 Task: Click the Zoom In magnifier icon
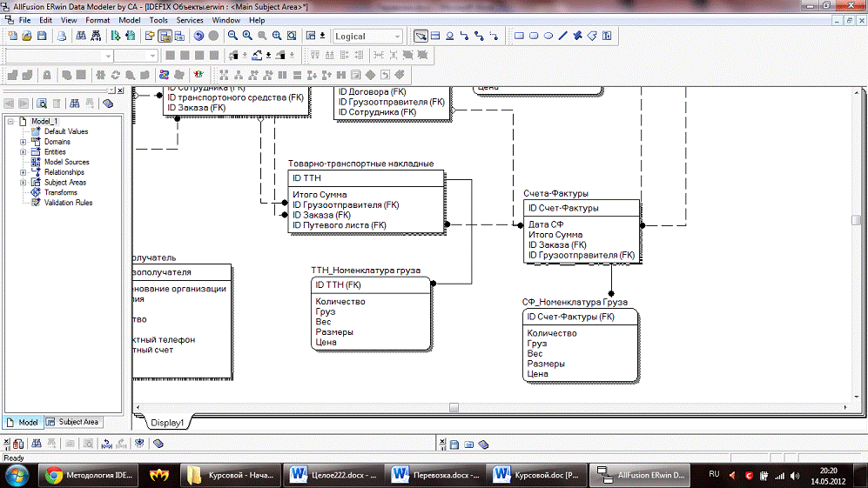(x=247, y=37)
